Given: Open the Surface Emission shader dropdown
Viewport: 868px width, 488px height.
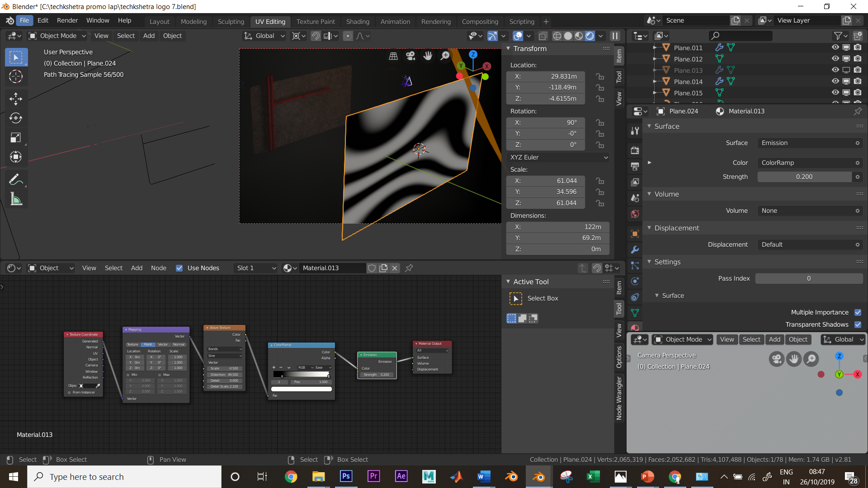Looking at the screenshot, I should (x=810, y=143).
